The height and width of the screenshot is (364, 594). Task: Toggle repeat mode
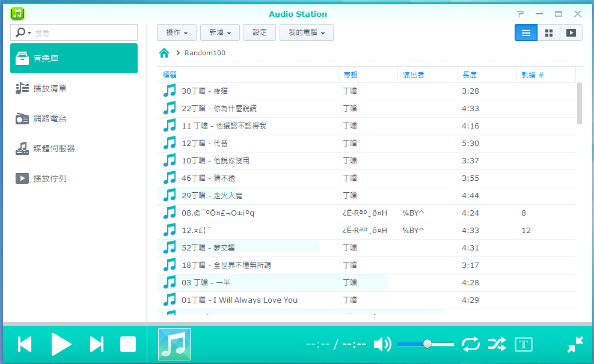[471, 344]
